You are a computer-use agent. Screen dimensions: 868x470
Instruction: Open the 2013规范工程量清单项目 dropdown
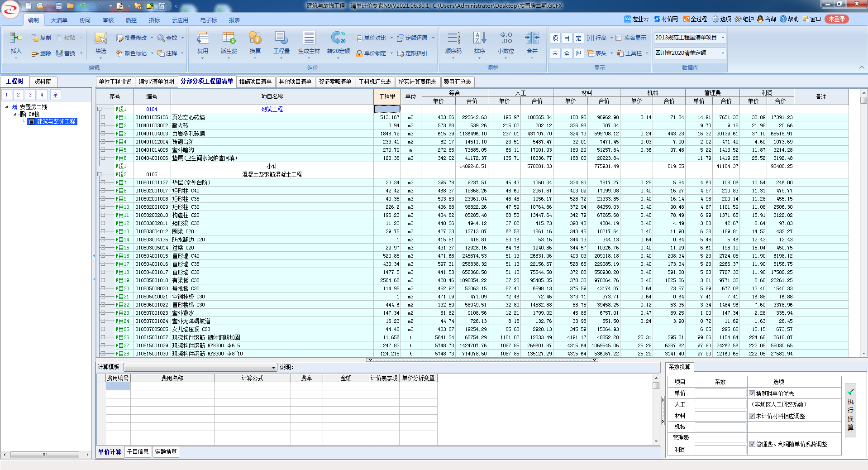pyautogui.click(x=723, y=38)
